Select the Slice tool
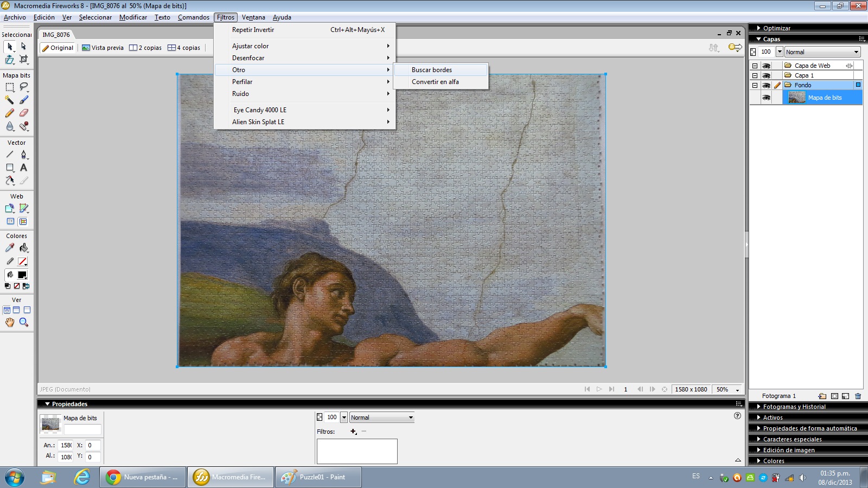This screenshot has height=488, width=868. [23, 208]
